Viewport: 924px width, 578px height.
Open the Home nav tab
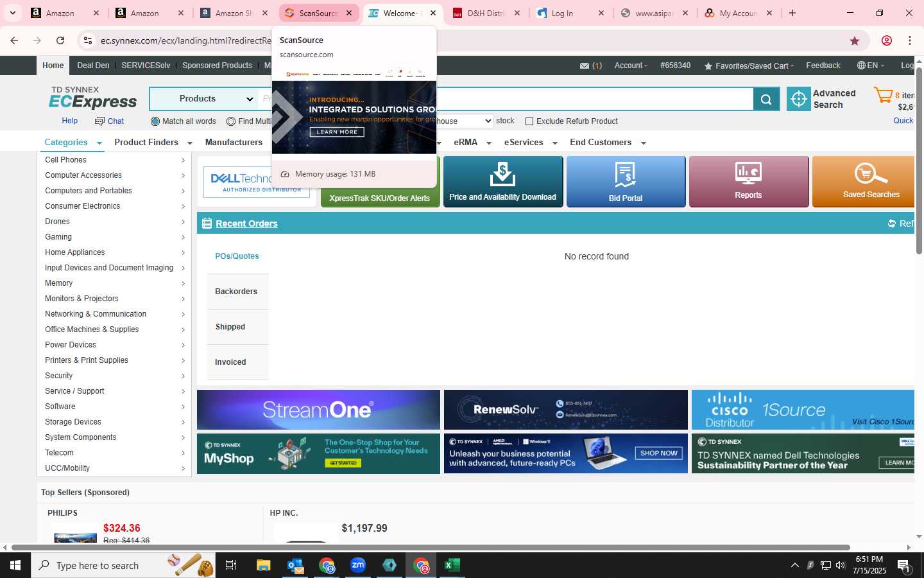[x=53, y=66]
